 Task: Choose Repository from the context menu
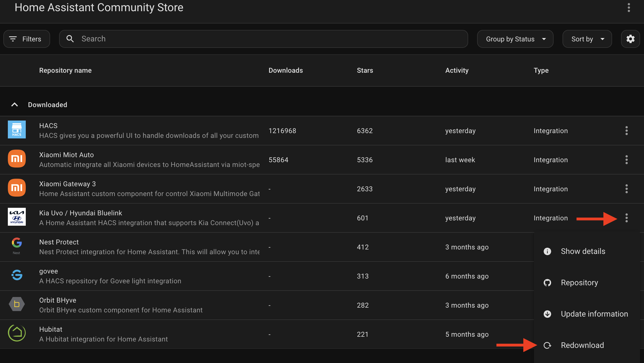click(579, 282)
